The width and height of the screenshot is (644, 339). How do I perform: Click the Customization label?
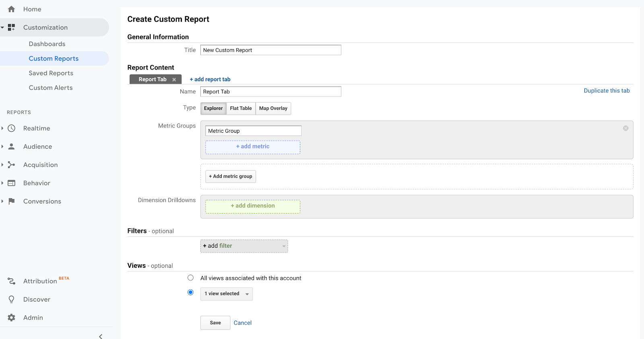click(45, 27)
